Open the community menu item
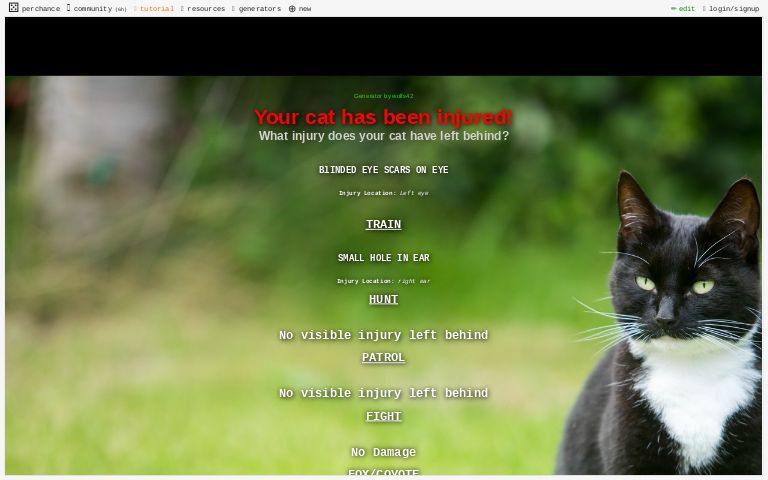The width and height of the screenshot is (768, 480). click(92, 8)
